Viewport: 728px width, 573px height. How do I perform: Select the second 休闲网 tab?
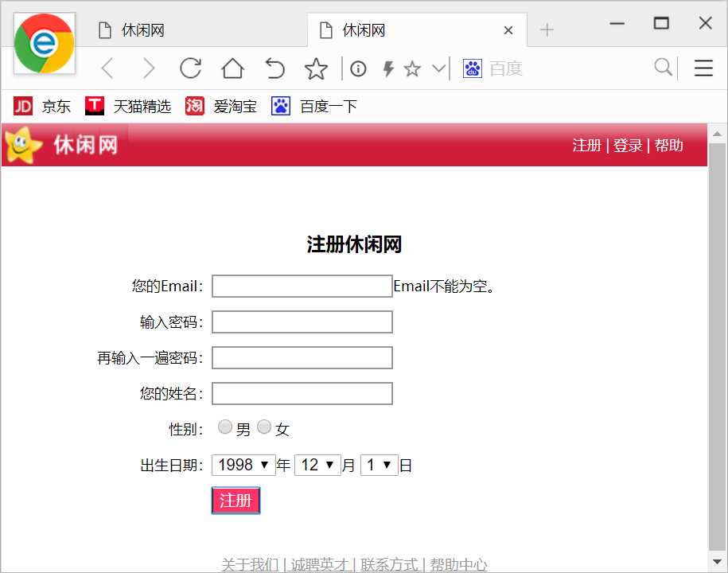[417, 30]
